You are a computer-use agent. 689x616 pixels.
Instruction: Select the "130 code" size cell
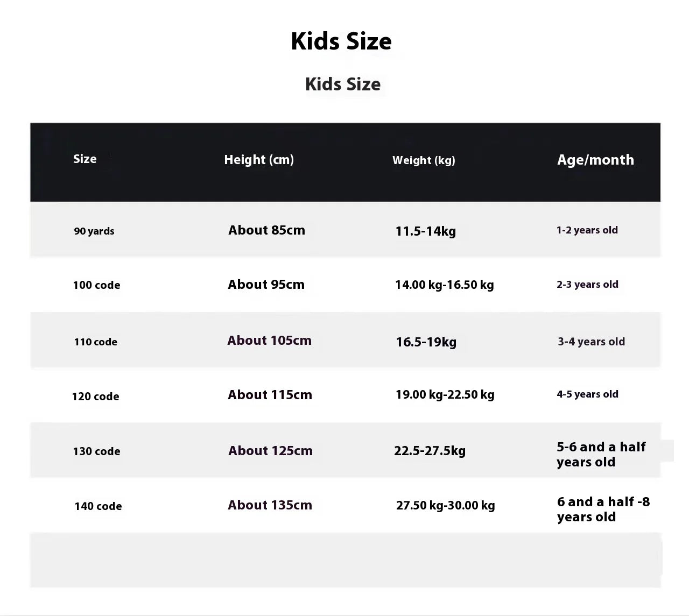point(96,451)
